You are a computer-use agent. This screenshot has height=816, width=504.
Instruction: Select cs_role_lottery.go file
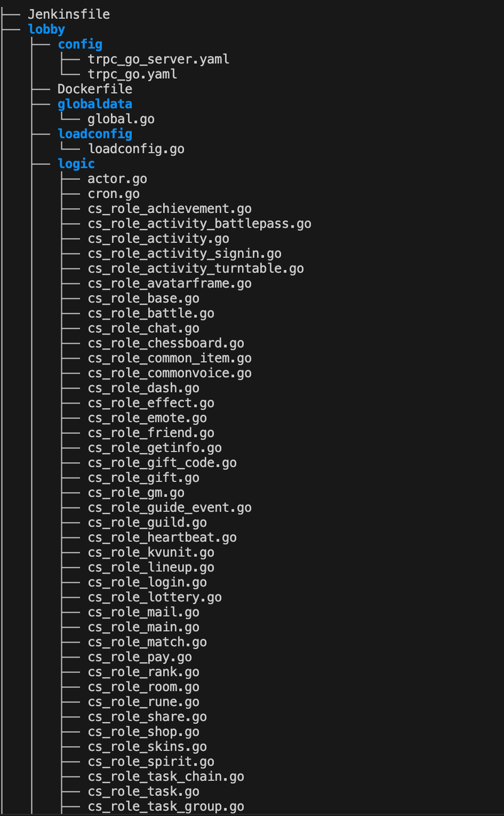[x=154, y=597]
